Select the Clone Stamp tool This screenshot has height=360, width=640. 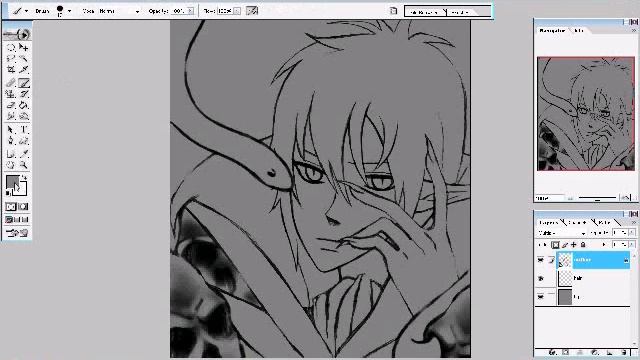click(x=11, y=94)
